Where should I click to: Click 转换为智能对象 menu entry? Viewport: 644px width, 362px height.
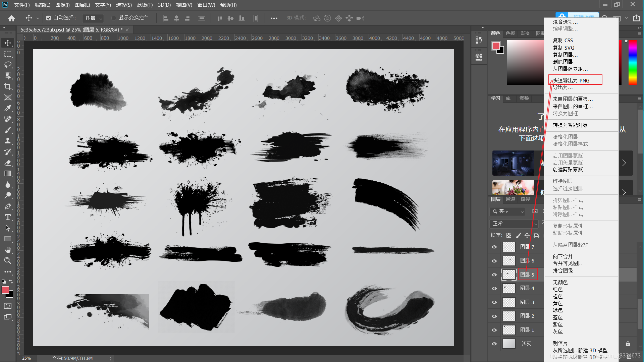pyautogui.click(x=570, y=125)
